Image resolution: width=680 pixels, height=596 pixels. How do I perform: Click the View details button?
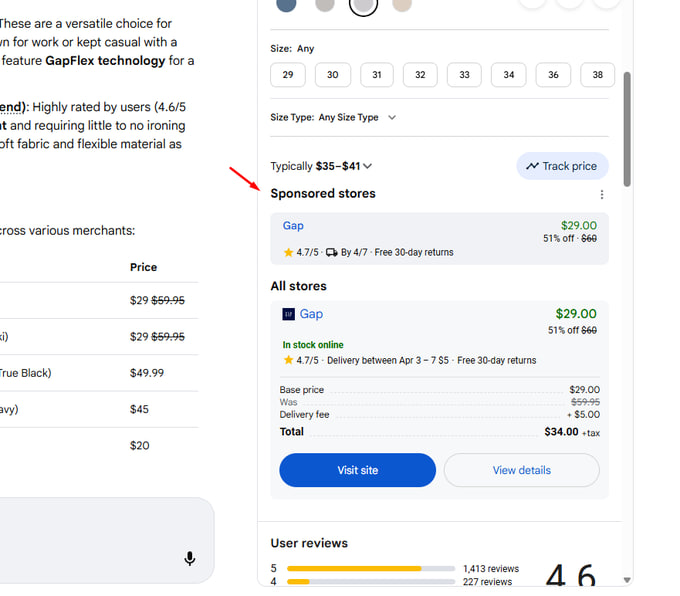521,470
